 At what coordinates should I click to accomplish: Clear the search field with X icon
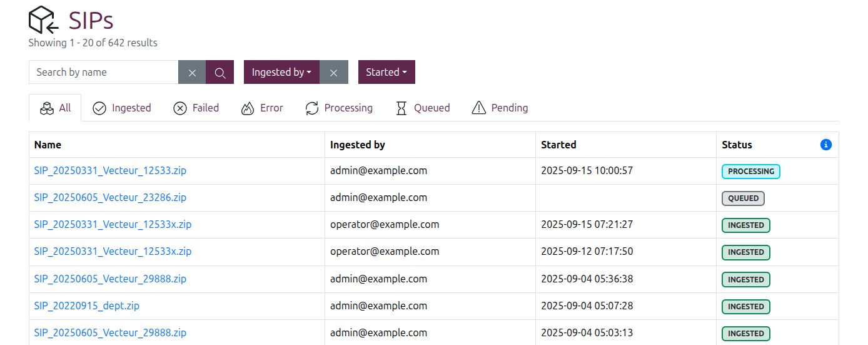[x=192, y=72]
